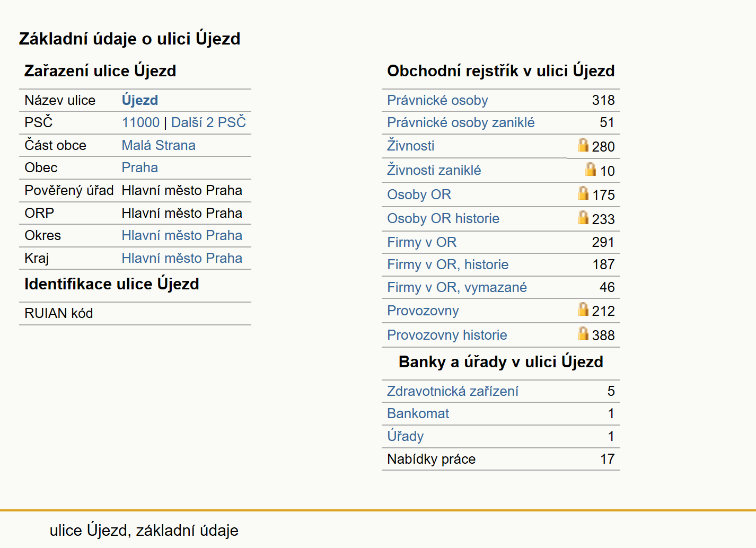Open Firmy v OR, vymazané link
This screenshot has width=756, height=548.
click(x=457, y=287)
